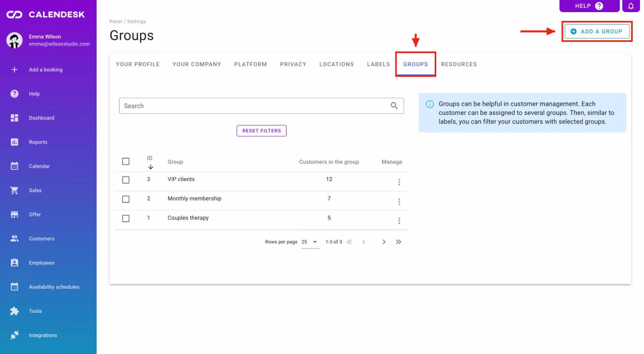
Task: Switch to the Labels tab
Action: tap(379, 64)
